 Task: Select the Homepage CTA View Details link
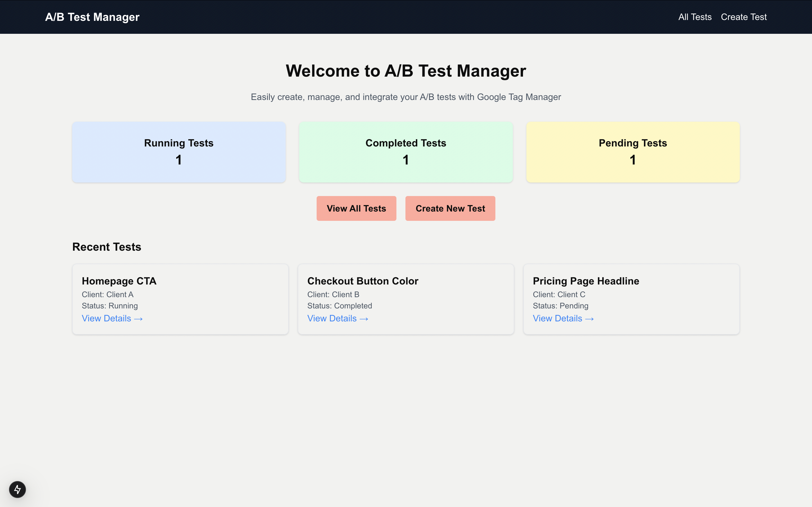tap(112, 318)
